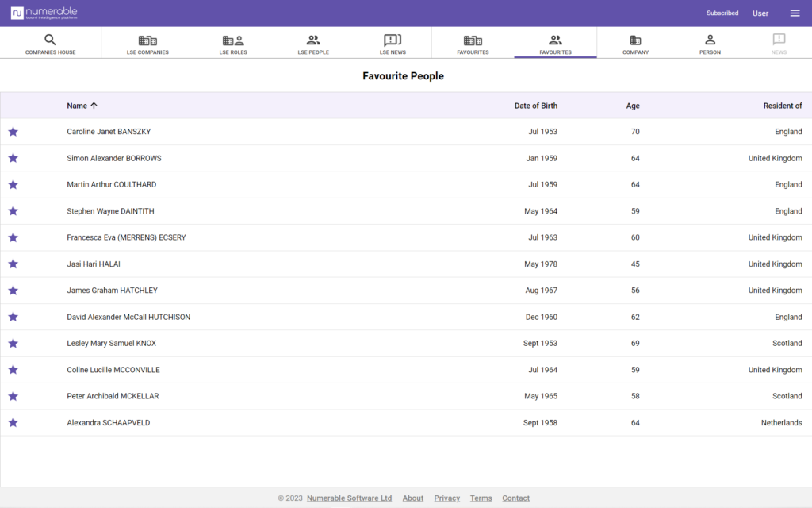This screenshot has width=812, height=508.
Task: Open the About footer link
Action: 412,498
